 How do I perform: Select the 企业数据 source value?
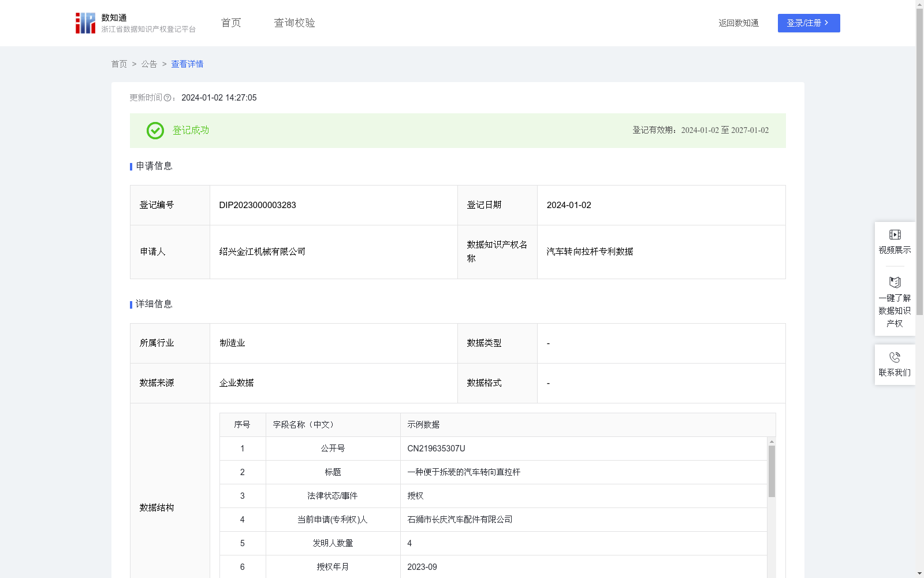[x=236, y=383]
